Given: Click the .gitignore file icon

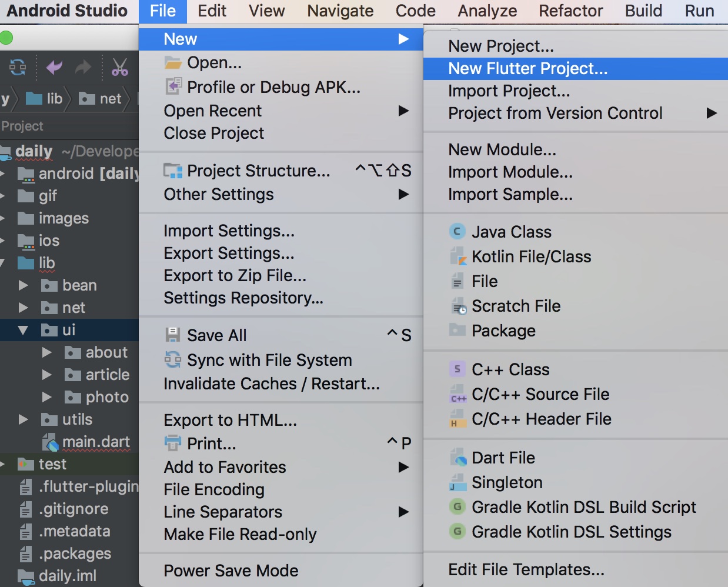Looking at the screenshot, I should (x=26, y=509).
